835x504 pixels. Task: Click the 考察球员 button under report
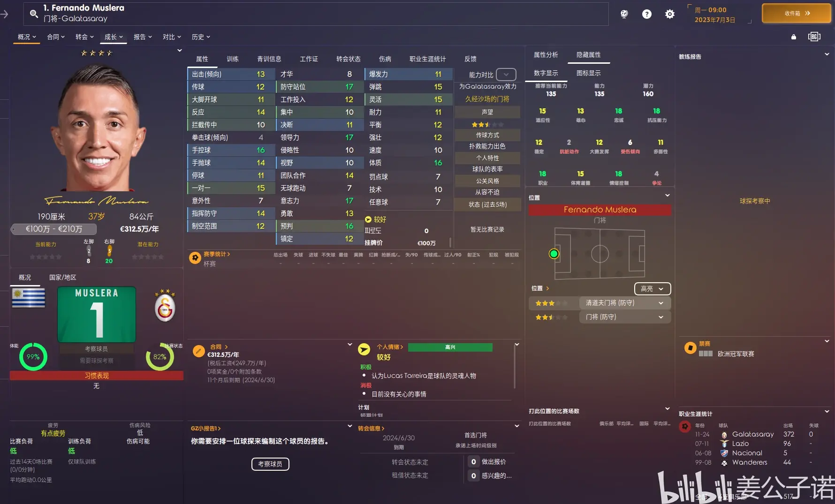point(270,464)
